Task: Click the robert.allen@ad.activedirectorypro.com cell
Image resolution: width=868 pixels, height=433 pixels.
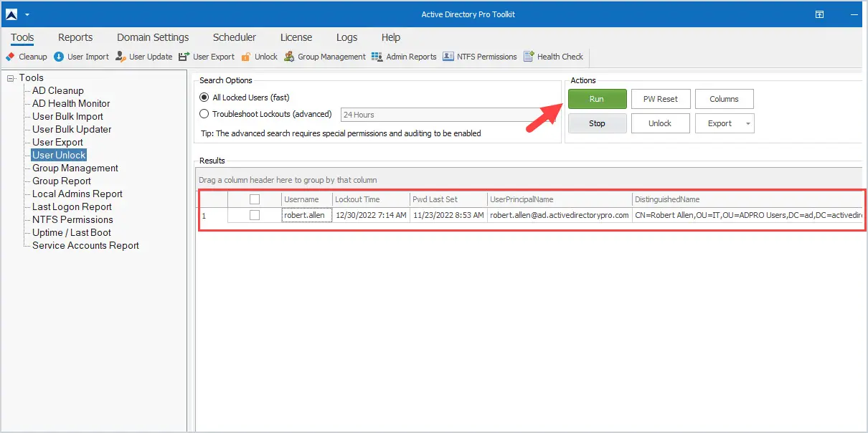Action: 560,215
